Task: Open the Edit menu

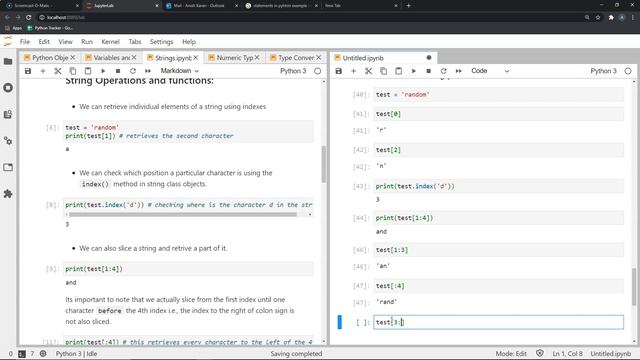Action: tap(44, 42)
